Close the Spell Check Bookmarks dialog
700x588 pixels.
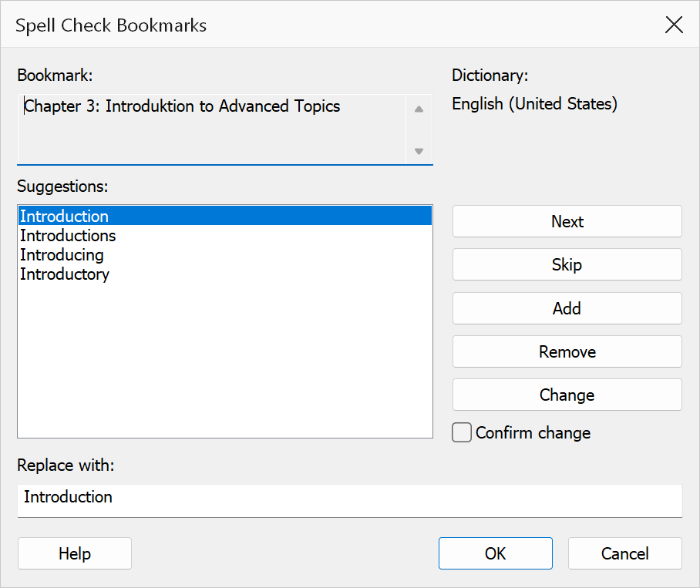[x=674, y=25]
